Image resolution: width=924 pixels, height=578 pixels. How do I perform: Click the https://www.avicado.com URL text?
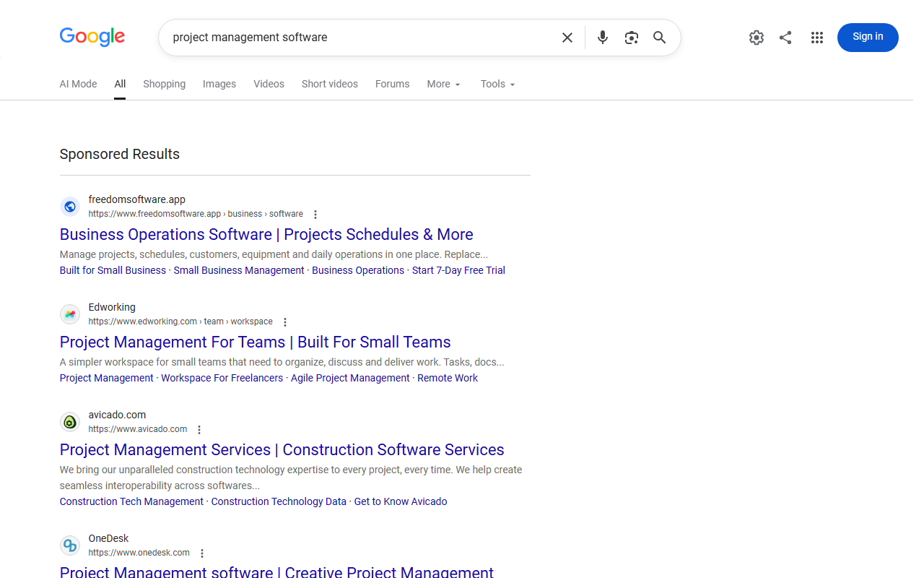pyautogui.click(x=138, y=429)
